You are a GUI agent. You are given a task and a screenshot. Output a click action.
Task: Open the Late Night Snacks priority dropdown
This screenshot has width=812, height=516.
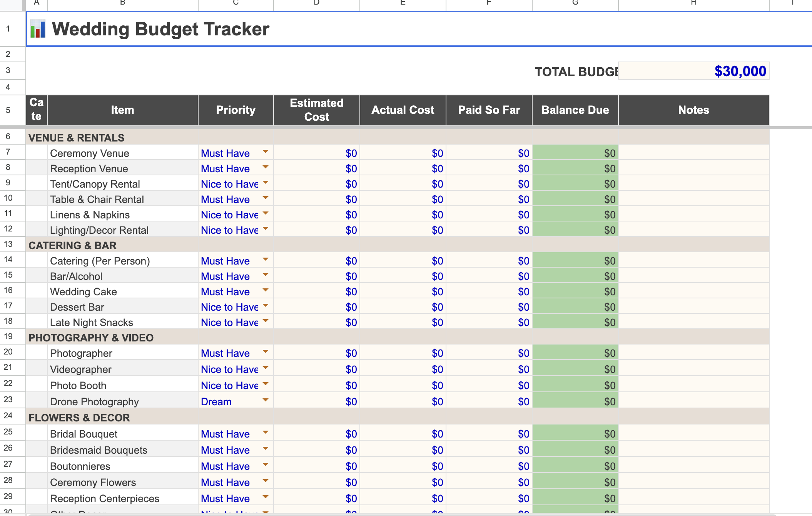(266, 322)
